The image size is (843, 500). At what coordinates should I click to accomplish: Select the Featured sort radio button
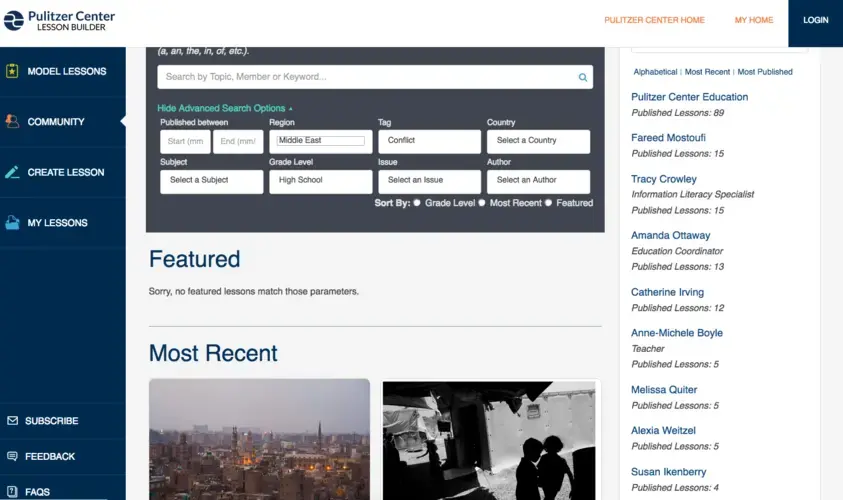coord(548,203)
